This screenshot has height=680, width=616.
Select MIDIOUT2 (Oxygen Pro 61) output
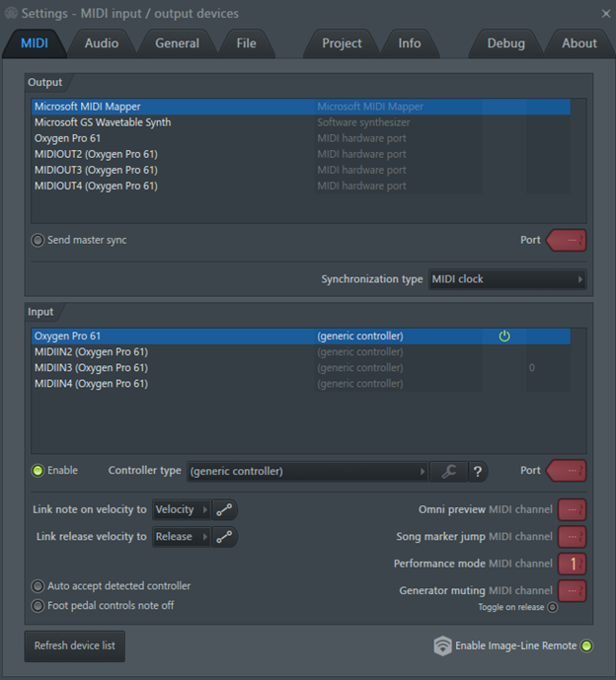tap(301, 154)
